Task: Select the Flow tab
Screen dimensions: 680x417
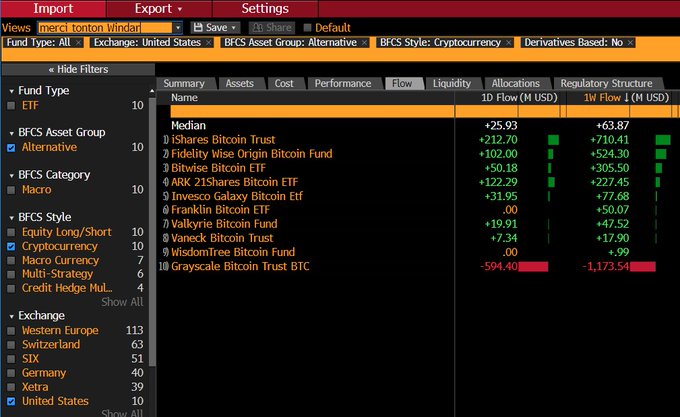Action: pos(402,83)
